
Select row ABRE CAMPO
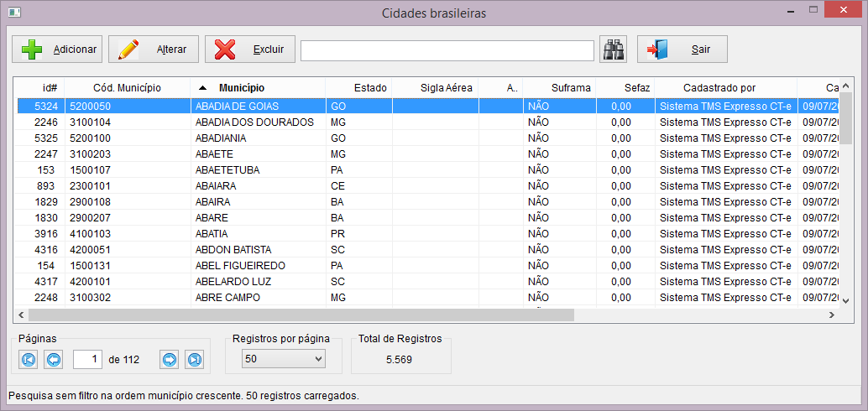(x=428, y=298)
